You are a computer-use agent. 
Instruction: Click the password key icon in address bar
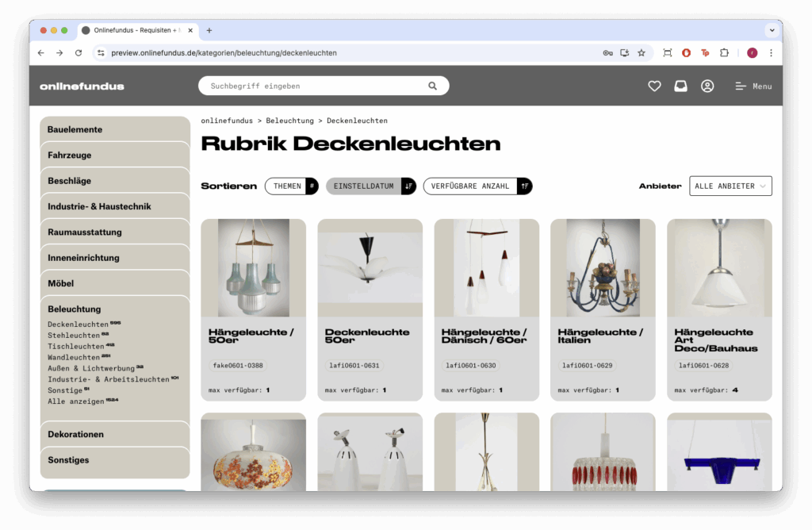tap(607, 53)
